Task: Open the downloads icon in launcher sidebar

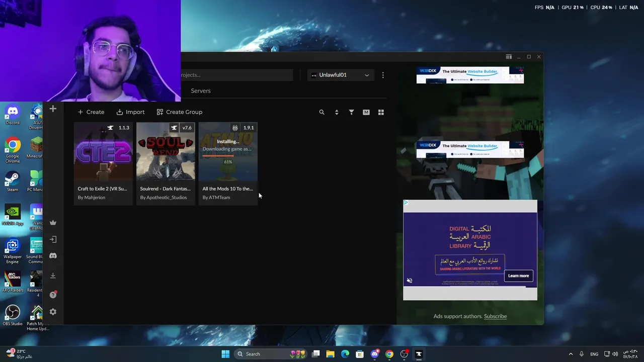Action: coord(53,276)
